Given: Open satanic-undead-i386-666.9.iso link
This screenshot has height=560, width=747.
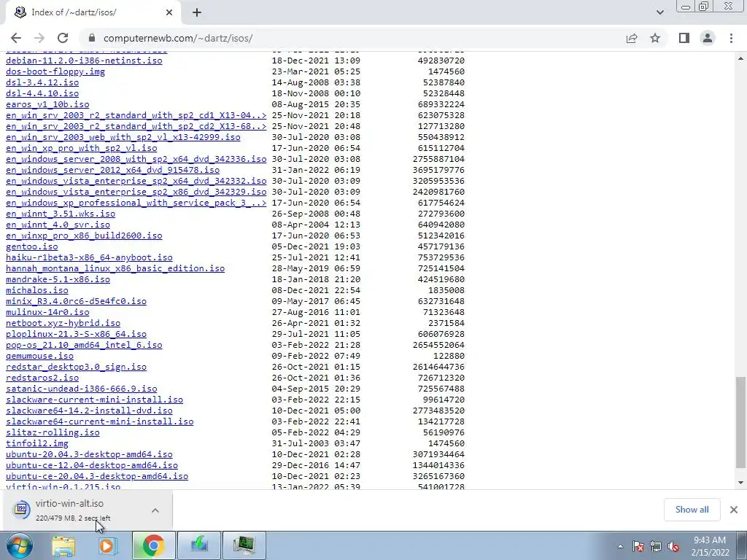Looking at the screenshot, I should [x=82, y=389].
